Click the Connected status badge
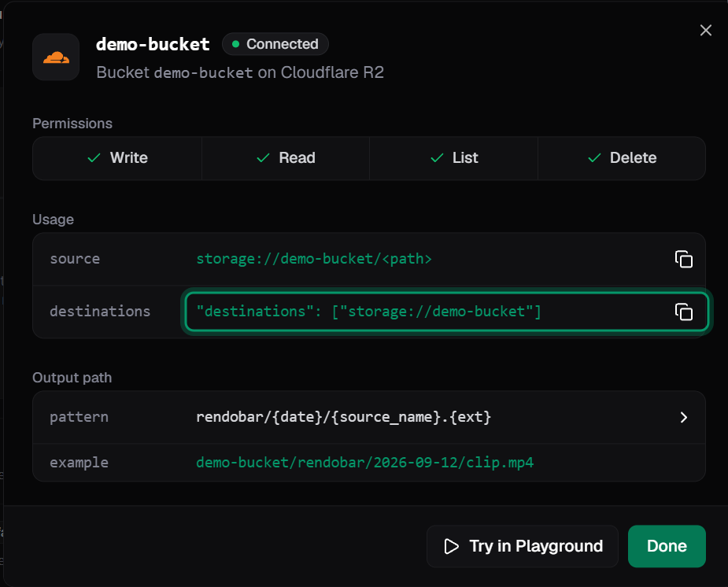The image size is (728, 587). click(x=275, y=44)
